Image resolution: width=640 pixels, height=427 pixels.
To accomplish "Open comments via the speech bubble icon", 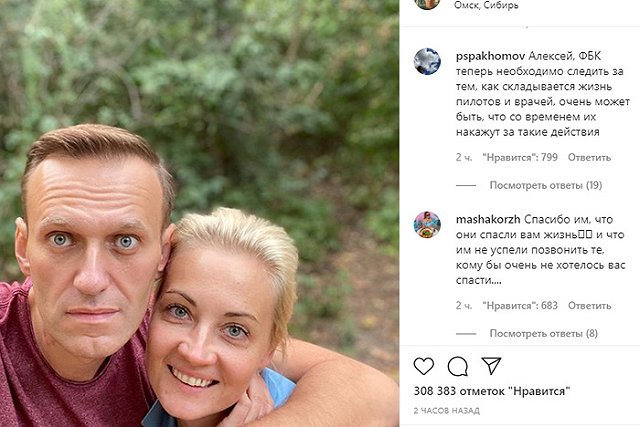I will coord(457,366).
